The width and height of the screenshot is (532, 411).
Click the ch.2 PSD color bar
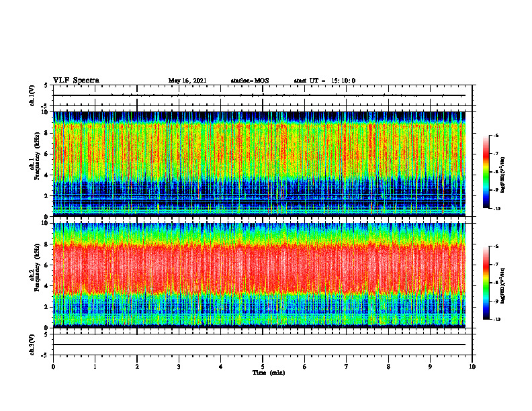tap(486, 283)
